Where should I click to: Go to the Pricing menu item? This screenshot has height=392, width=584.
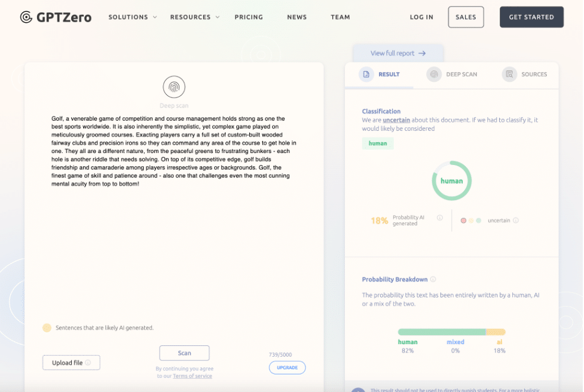[249, 17]
